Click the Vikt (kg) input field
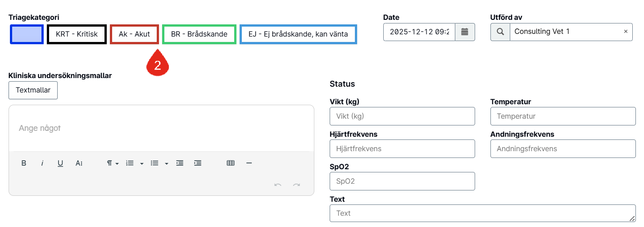Screen dimensions: 644x227 pyautogui.click(x=402, y=116)
